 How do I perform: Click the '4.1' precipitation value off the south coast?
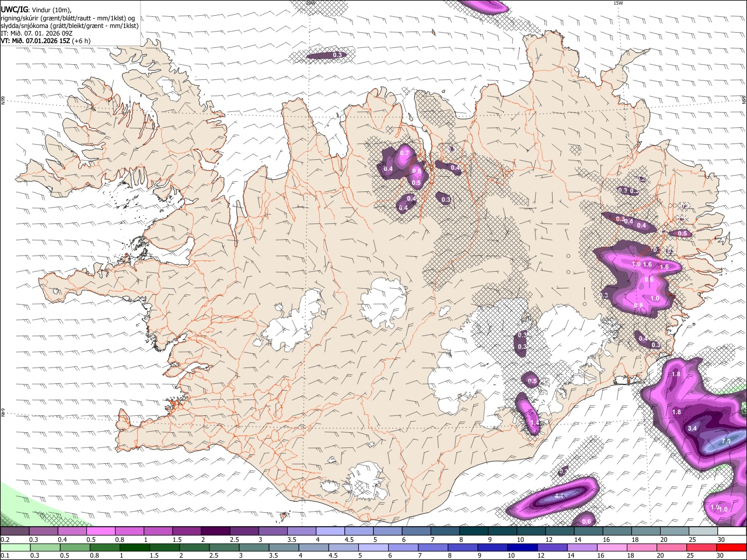pyautogui.click(x=559, y=496)
